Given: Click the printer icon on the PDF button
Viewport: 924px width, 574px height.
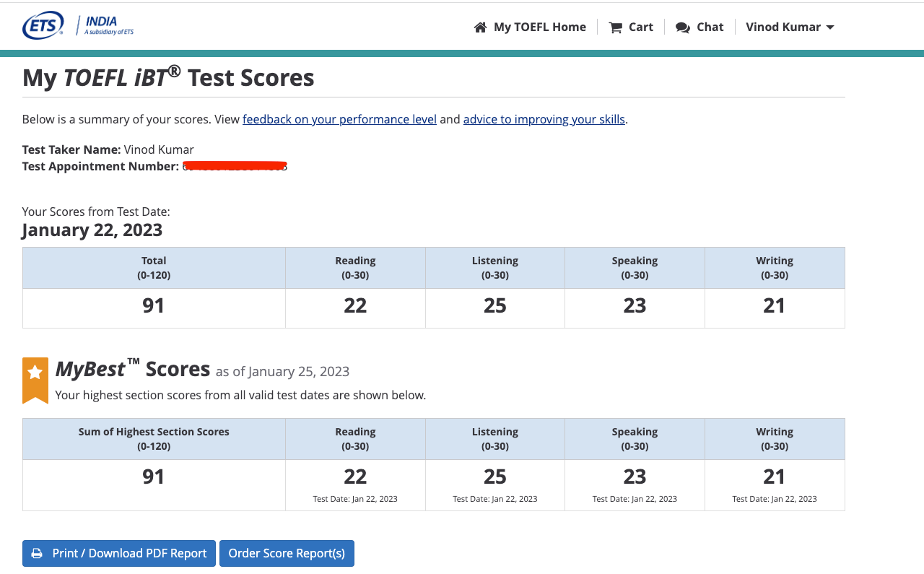Looking at the screenshot, I should pos(36,553).
